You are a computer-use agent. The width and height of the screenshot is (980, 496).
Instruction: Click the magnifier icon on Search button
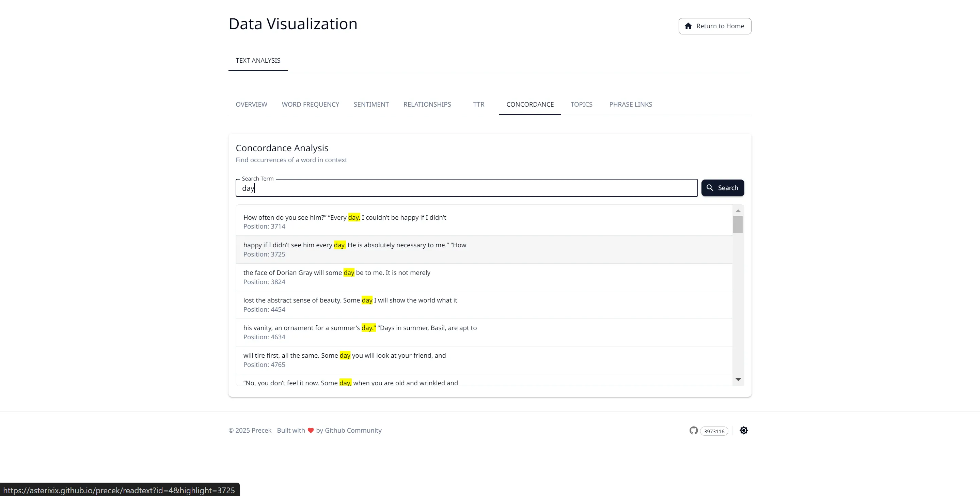tap(710, 188)
